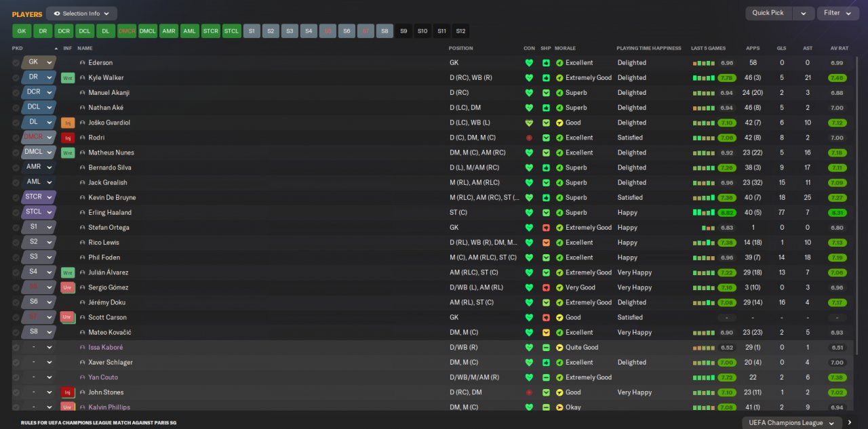
Task: Click the Wnt icon beside Julián Álvarez
Action: [x=67, y=272]
